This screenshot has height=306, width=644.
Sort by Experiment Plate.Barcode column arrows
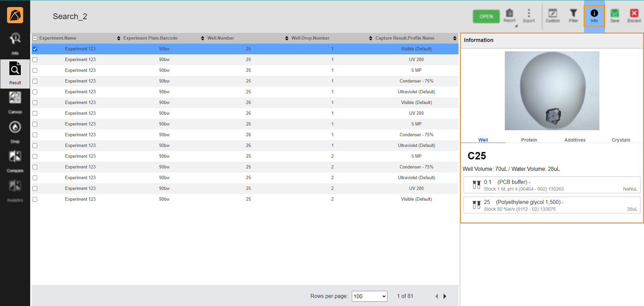point(203,38)
